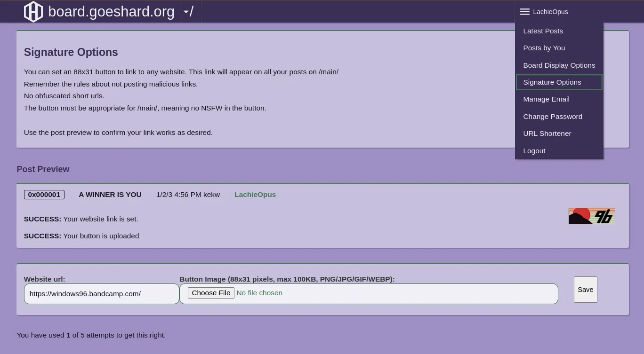The image size is (644, 354).
Task: Focus the Website url input field
Action: point(101,294)
